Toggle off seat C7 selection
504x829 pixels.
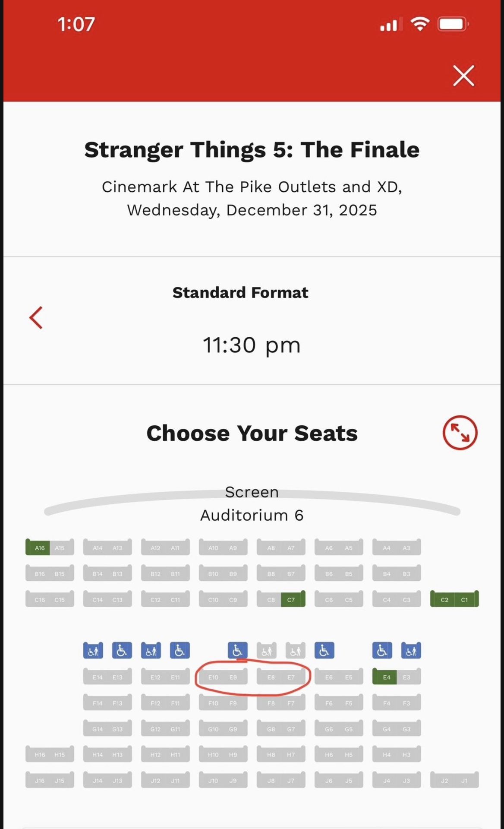click(x=291, y=600)
